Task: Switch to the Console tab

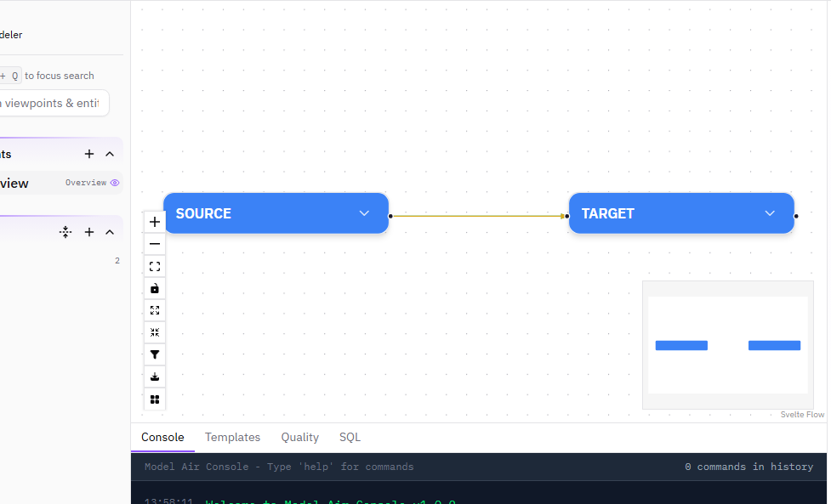Action: pyautogui.click(x=162, y=438)
